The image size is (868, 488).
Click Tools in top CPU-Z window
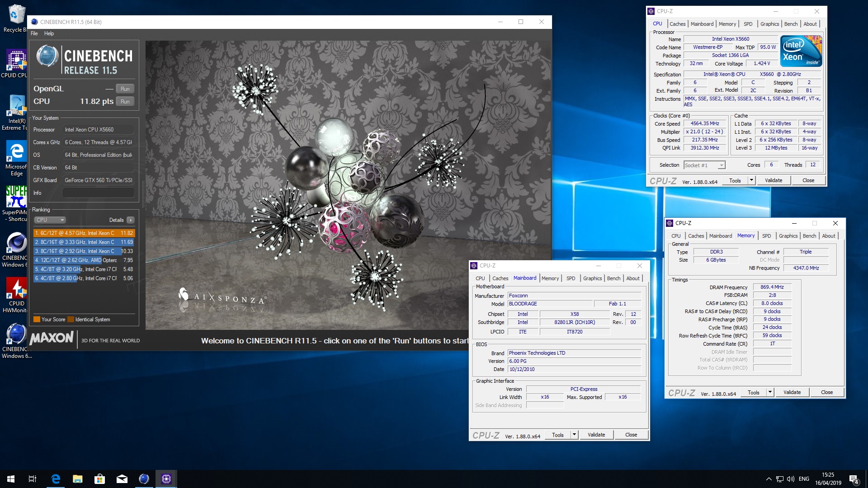735,181
